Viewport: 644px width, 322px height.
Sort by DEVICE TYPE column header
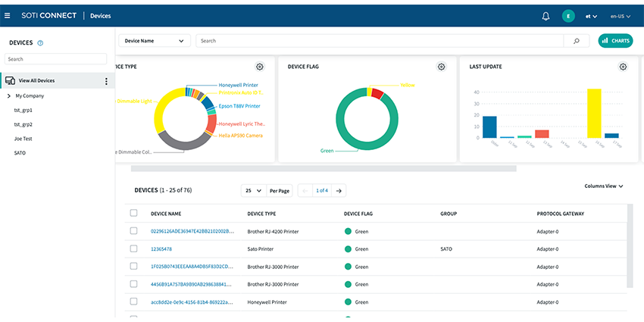click(261, 214)
